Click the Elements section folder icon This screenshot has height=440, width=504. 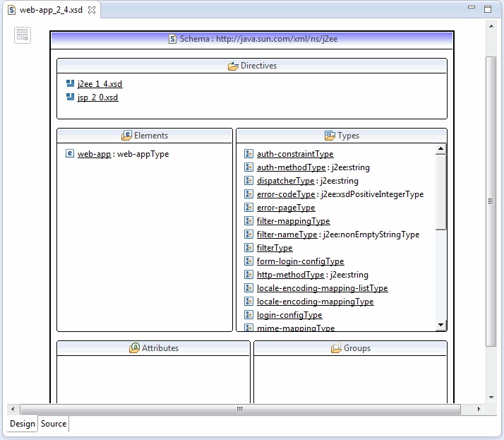[126, 136]
